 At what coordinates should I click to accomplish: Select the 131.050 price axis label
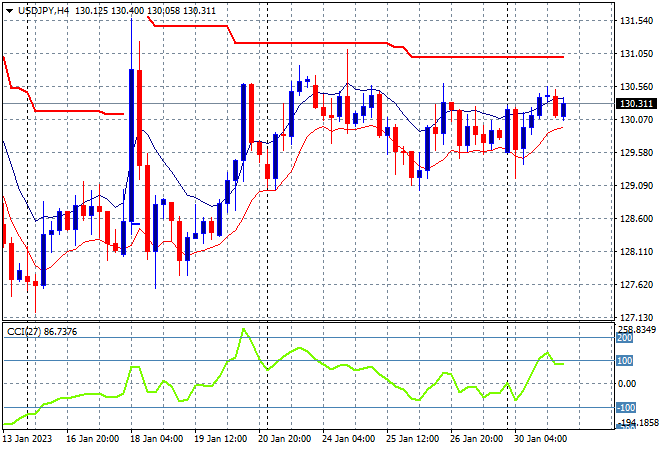(x=636, y=53)
